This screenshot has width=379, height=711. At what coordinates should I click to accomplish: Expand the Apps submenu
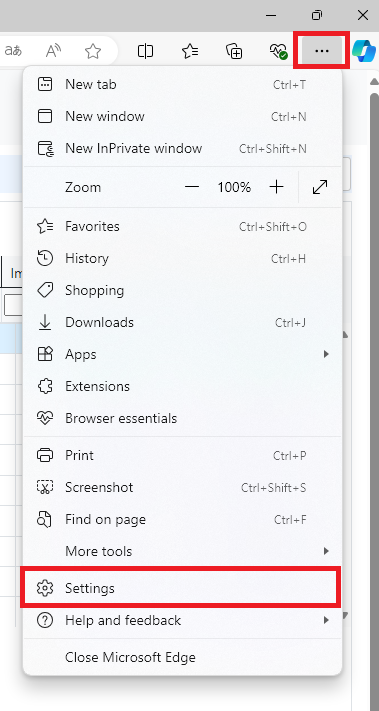pos(183,355)
